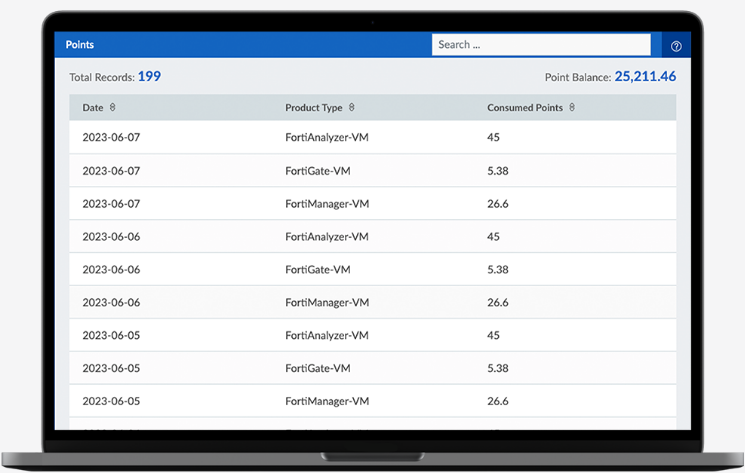Select 2023-06-07 date in FortiGate-VM row

(x=111, y=170)
